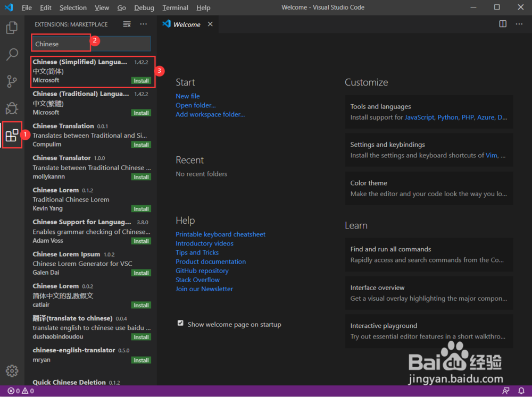Install translate to chinese by dushaobindoudou
The image size is (532, 397).
pyautogui.click(x=141, y=337)
